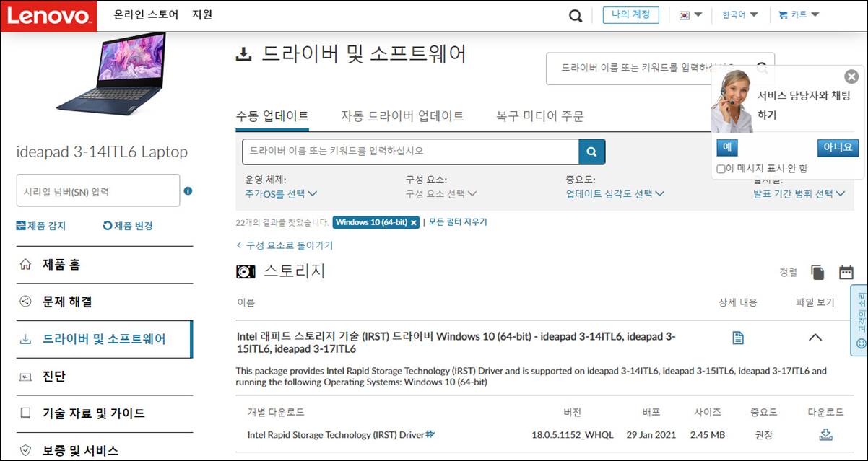Sort results using the calendar icon
Viewport: 868px width, 461px height.
(846, 272)
